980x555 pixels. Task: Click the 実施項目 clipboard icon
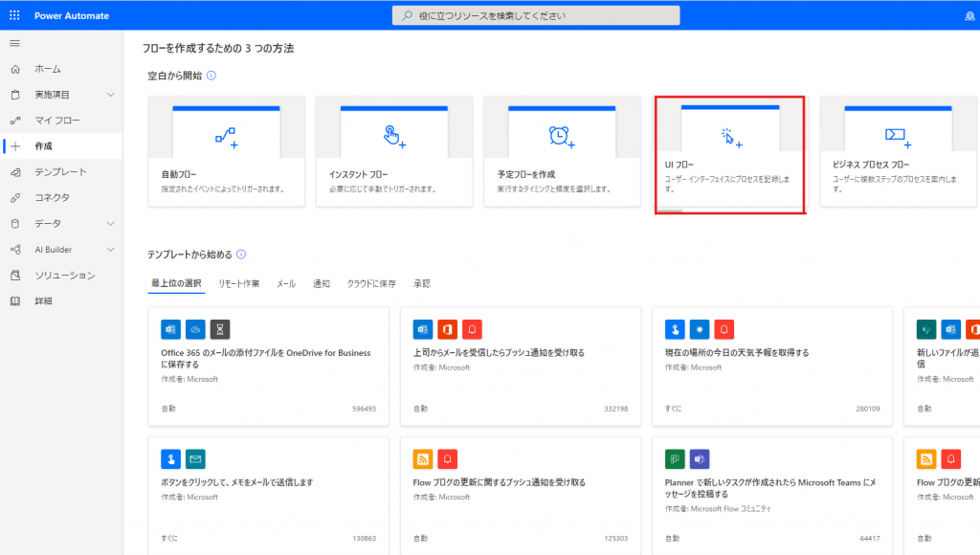[15, 95]
